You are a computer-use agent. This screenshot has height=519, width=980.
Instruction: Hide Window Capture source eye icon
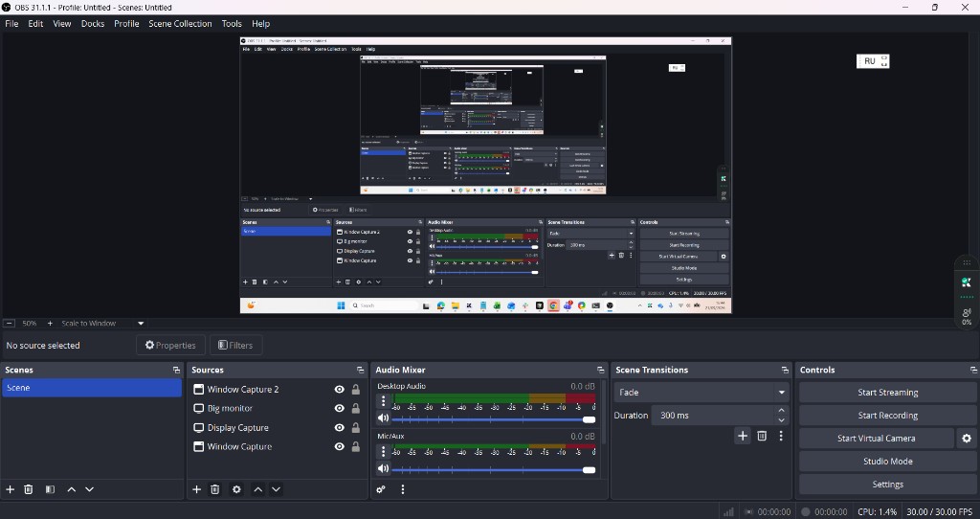click(340, 446)
